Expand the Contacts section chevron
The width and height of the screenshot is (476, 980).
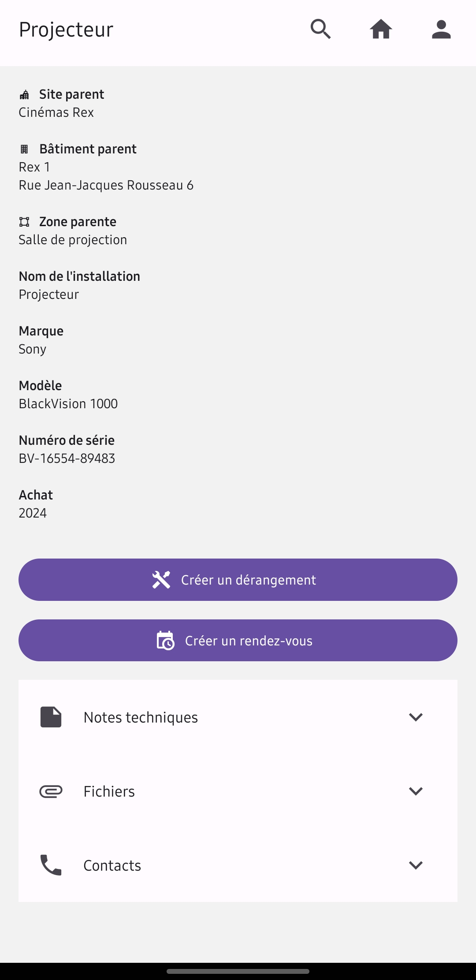(x=416, y=865)
